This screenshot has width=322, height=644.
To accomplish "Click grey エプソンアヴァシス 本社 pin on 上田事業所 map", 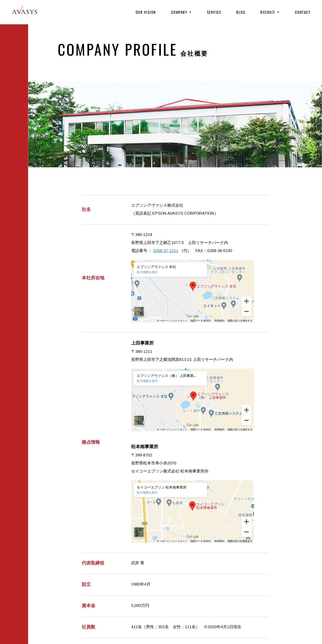I will click(x=171, y=396).
